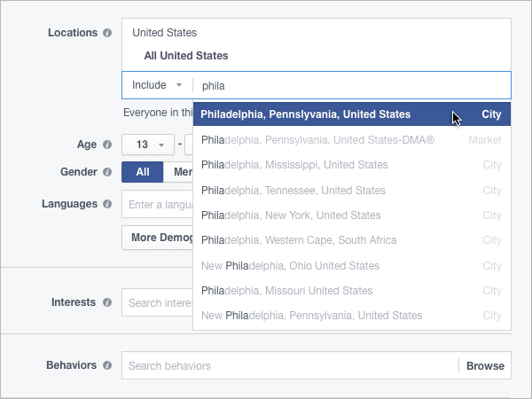Choose New Philadelphia, Ohio United States
Screen dimensions: 532x399
(352, 266)
